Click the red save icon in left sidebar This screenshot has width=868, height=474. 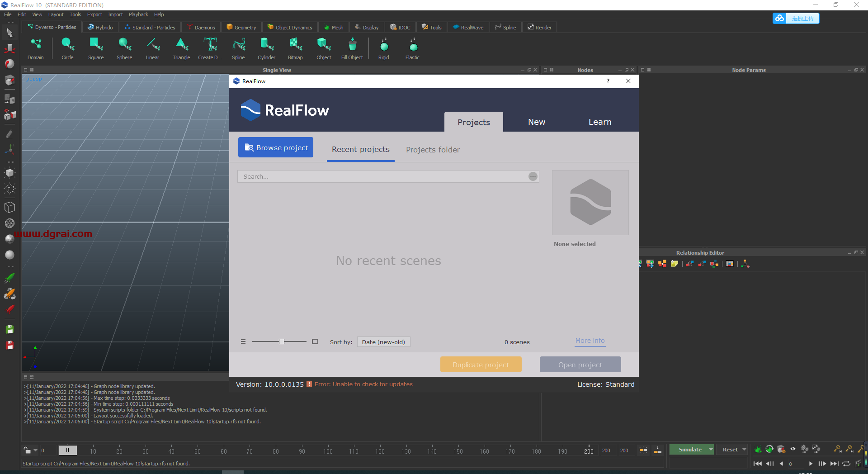9,345
